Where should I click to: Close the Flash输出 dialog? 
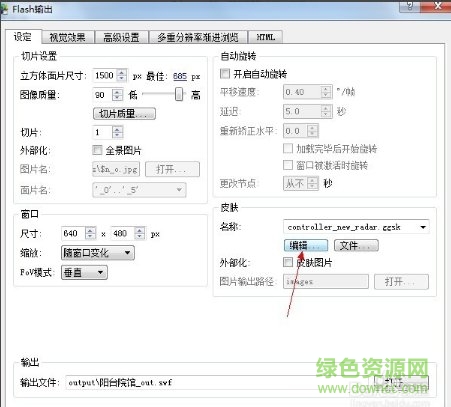(x=437, y=6)
